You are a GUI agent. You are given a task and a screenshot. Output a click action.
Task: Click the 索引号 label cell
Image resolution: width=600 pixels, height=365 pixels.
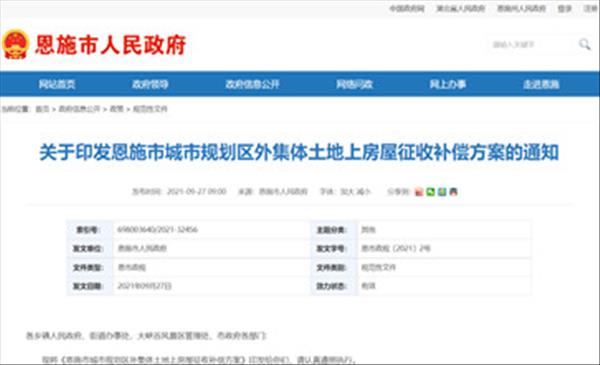pos(90,230)
